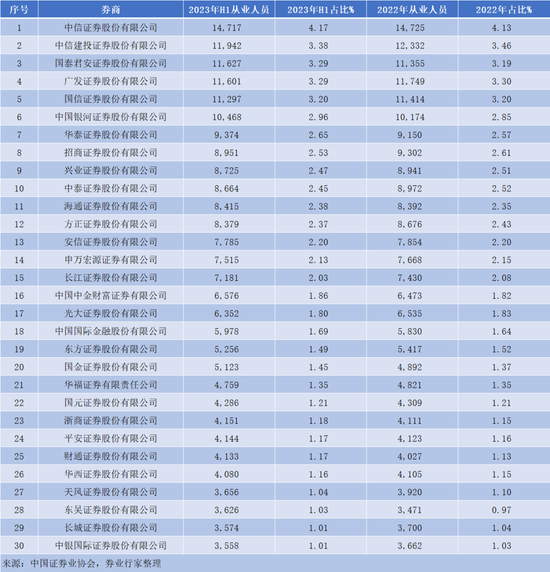550x572 pixels.
Task: Select the 中国银河证券股份有限公司 cell
Action: click(x=111, y=117)
